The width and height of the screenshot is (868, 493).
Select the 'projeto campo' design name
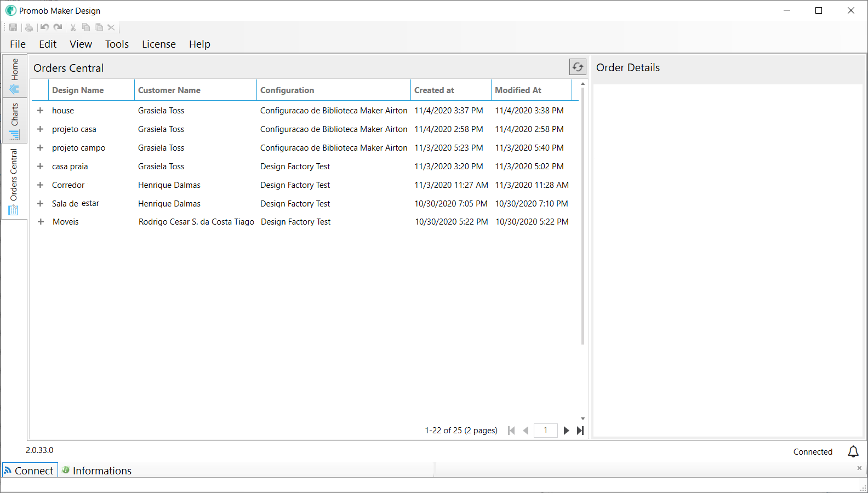[x=79, y=148]
